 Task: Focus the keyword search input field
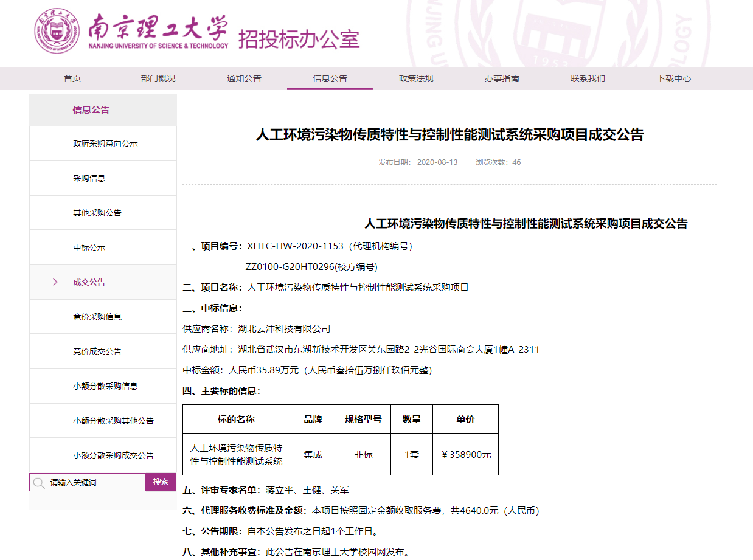pos(94,483)
